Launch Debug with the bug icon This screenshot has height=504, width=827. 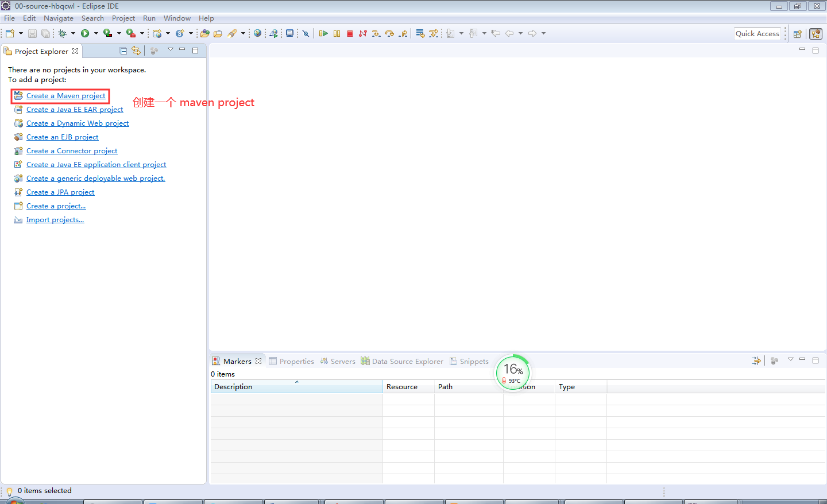point(62,33)
